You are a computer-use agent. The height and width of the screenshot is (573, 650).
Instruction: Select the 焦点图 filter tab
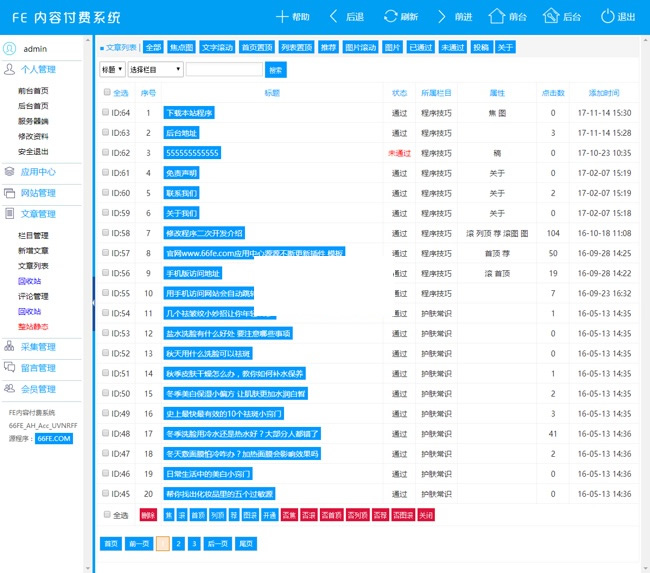[181, 47]
